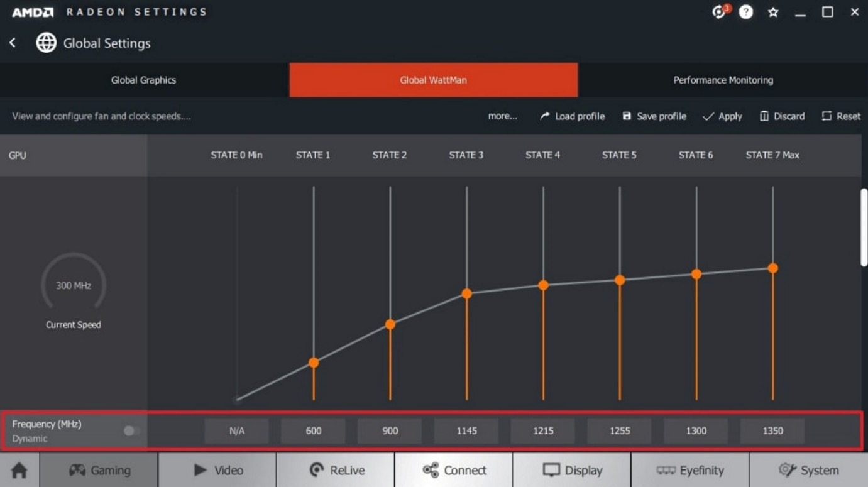
Task: Click Load profile
Action: [x=572, y=116]
